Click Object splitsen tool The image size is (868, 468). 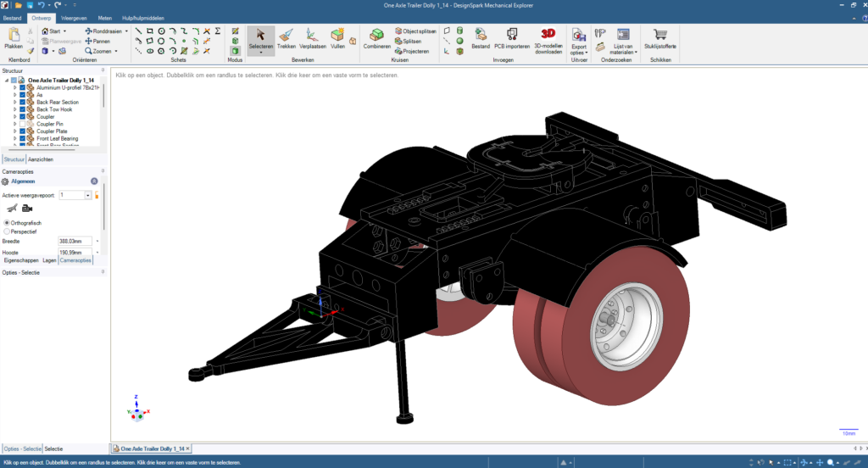coord(415,31)
